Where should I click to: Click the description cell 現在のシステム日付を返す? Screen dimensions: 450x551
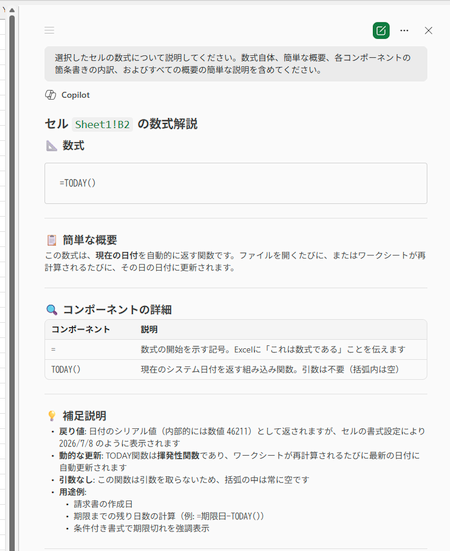270,369
